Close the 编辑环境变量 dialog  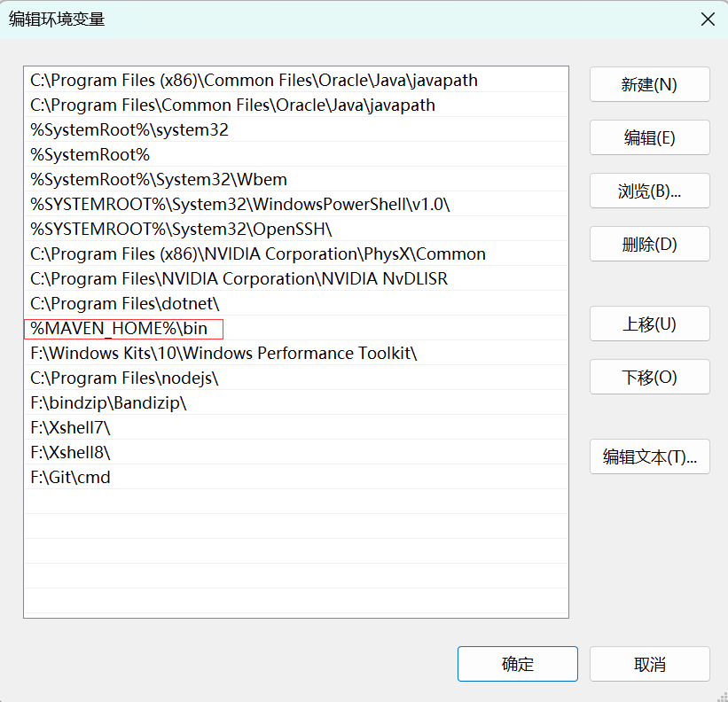[x=708, y=19]
